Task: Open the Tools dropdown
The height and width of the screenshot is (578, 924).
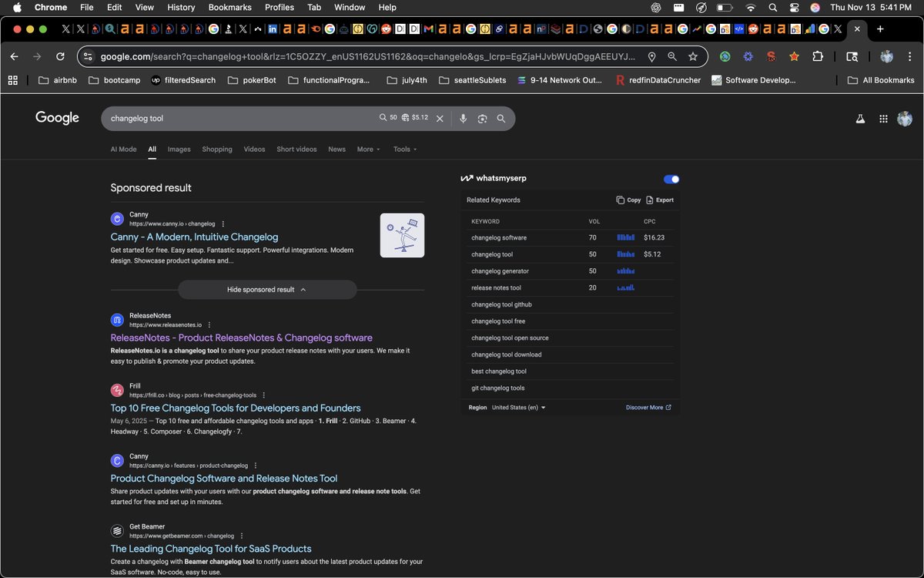Action: pyautogui.click(x=405, y=150)
